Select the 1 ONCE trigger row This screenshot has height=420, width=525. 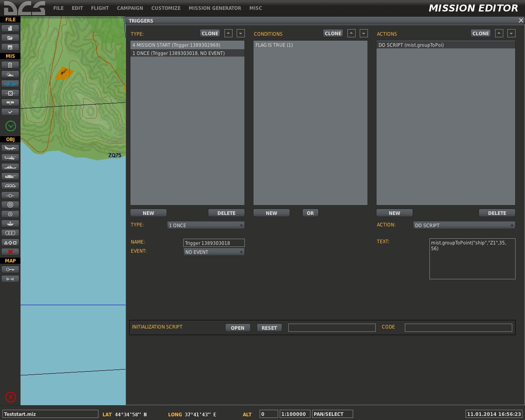coord(187,53)
